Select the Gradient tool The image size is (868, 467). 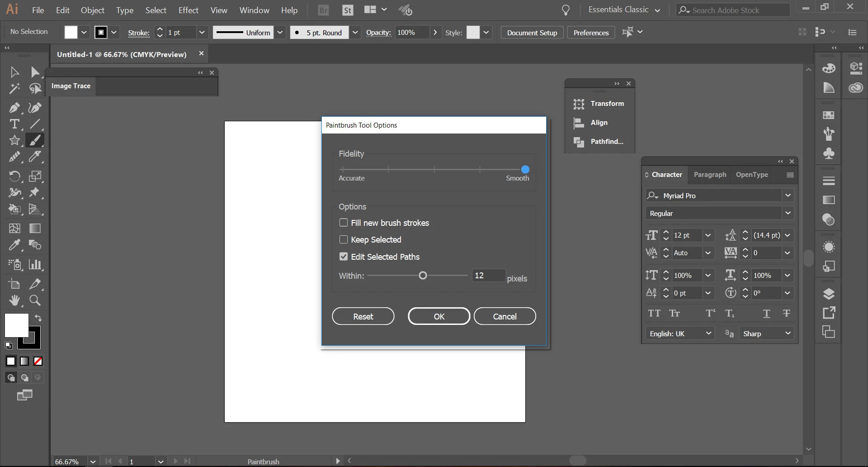(x=35, y=229)
